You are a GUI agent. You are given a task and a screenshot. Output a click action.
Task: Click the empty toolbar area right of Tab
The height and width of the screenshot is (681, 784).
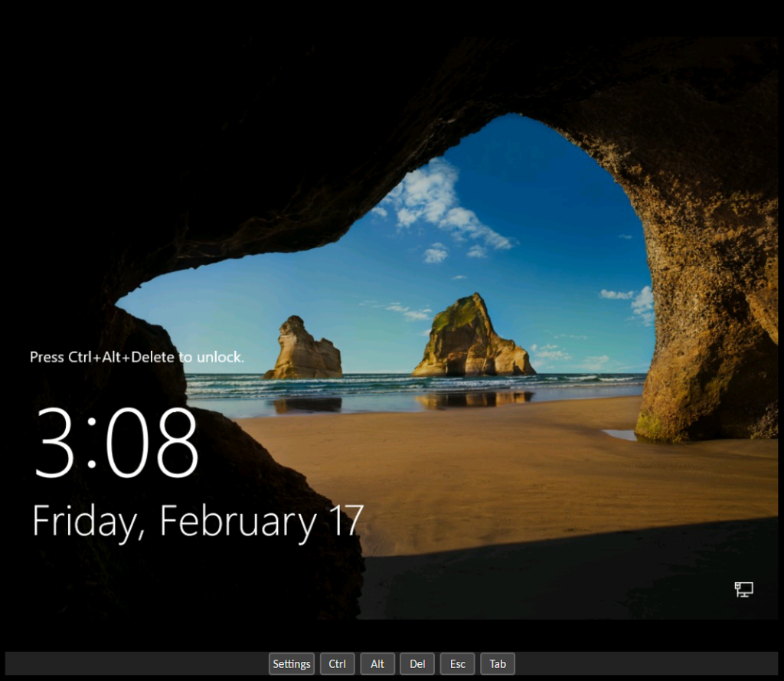tap(646, 663)
